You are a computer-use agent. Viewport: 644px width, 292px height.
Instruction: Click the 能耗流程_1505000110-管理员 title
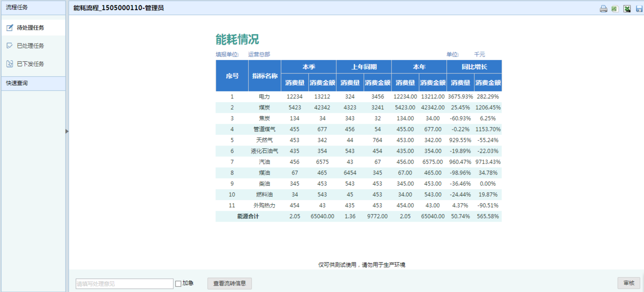coord(119,8)
